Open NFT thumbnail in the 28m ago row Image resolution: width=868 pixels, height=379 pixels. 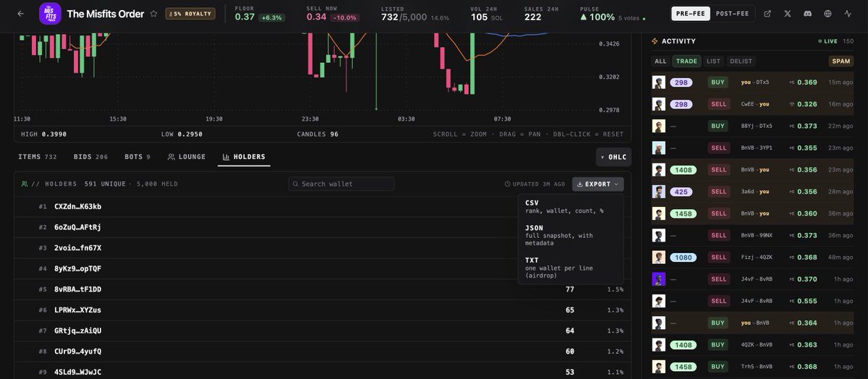658,192
